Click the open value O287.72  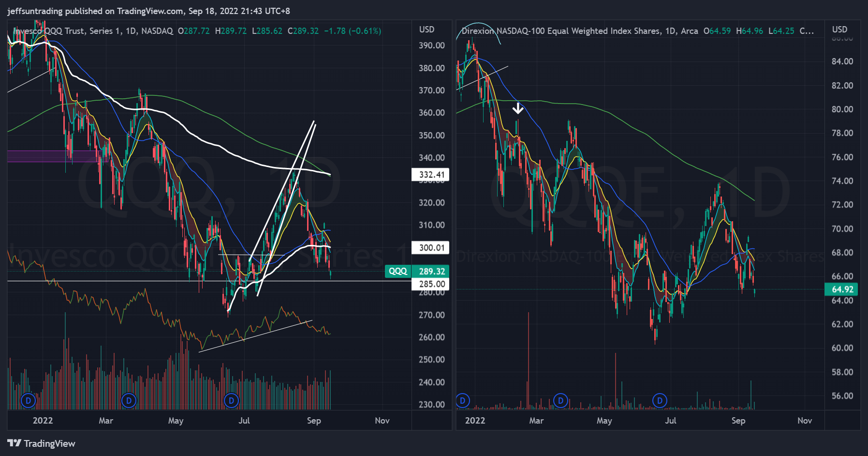[193, 31]
